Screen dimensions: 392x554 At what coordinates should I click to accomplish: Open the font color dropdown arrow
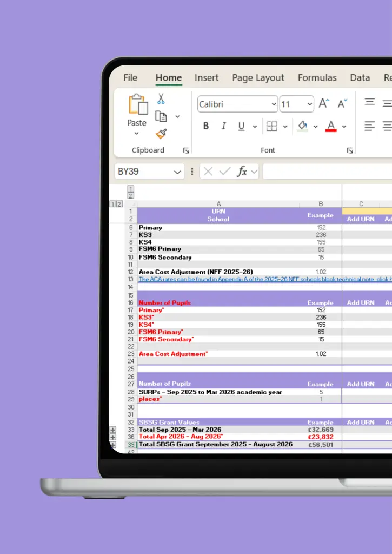pyautogui.click(x=344, y=127)
